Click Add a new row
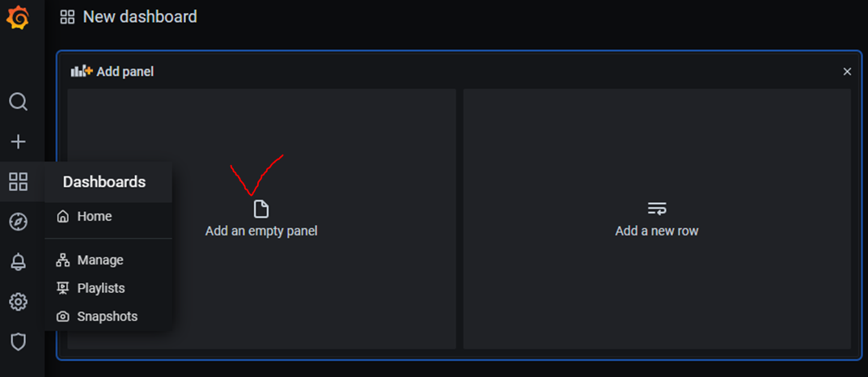This screenshot has width=868, height=377. tap(657, 231)
